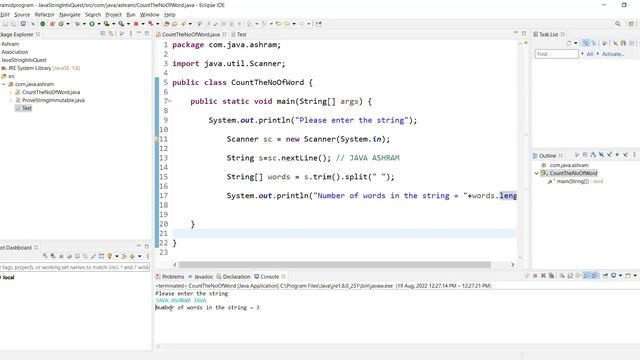Click the editor scroll right arrow
Screen dimensions: 640x360
click(513, 264)
